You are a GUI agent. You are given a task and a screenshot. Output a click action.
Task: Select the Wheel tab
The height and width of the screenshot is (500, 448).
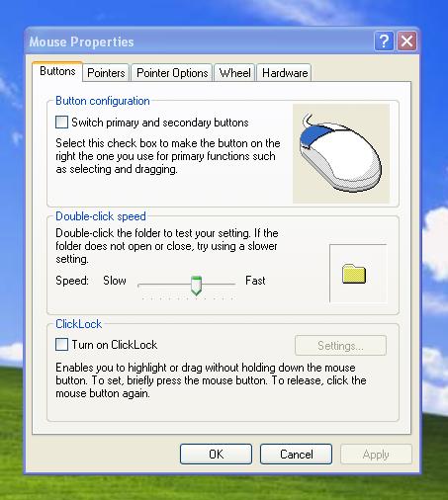click(234, 73)
